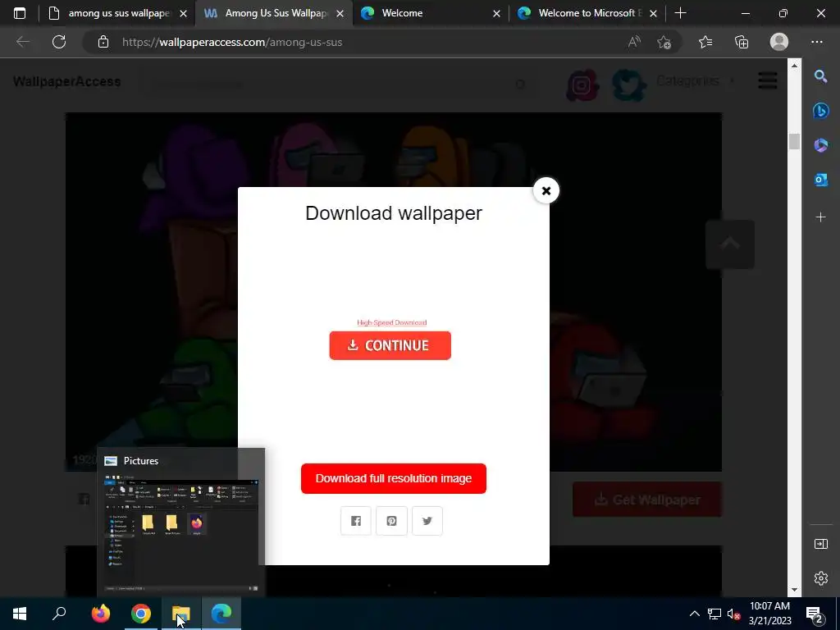Open Bing chat sidebar icon
The height and width of the screenshot is (630, 840).
[820, 111]
